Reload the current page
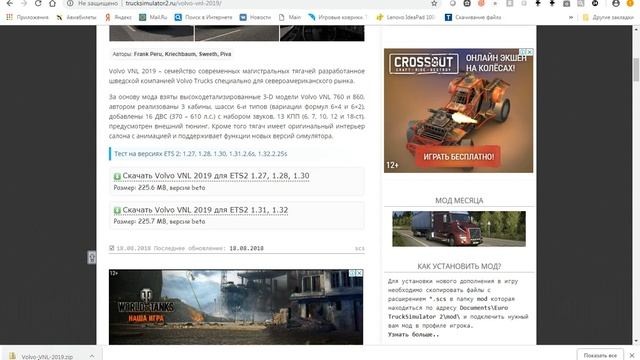640x360 pixels. 38,3
